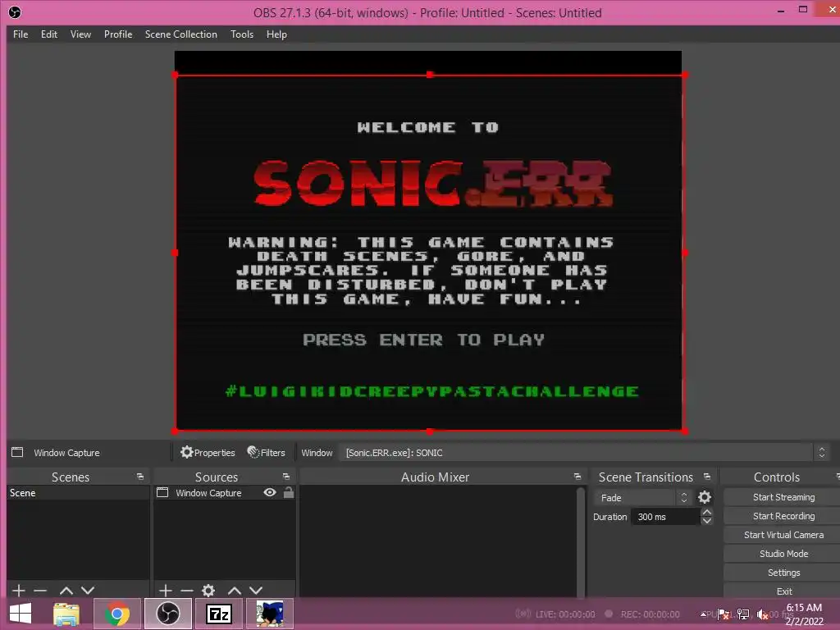The image size is (840, 630).
Task: Click Start Recording
Action: coord(783,516)
